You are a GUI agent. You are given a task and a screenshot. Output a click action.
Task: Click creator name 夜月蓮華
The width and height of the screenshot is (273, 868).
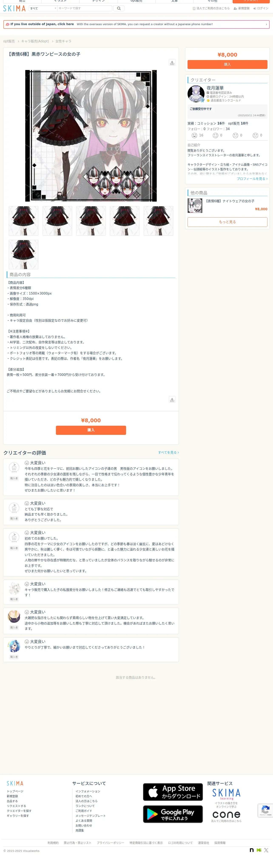click(215, 88)
